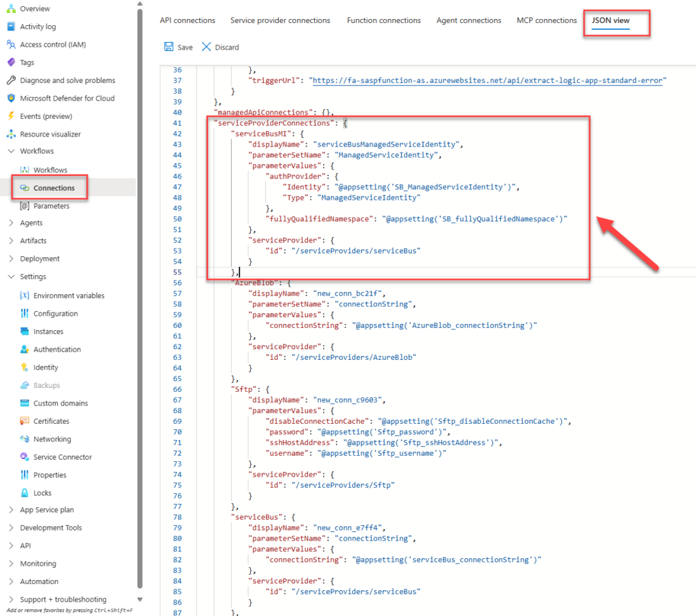Viewport: 696px width, 616px height.
Task: Click the Certificates icon
Action: pyautogui.click(x=25, y=421)
